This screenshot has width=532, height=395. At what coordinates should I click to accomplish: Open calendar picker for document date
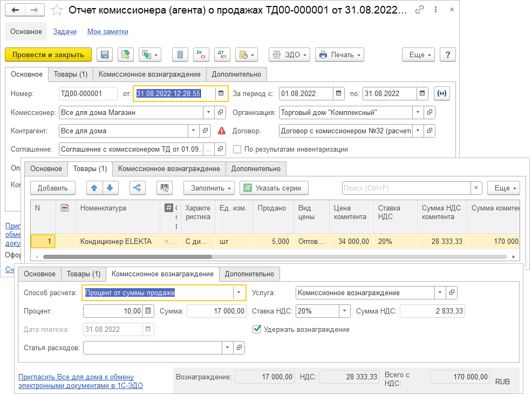click(221, 93)
